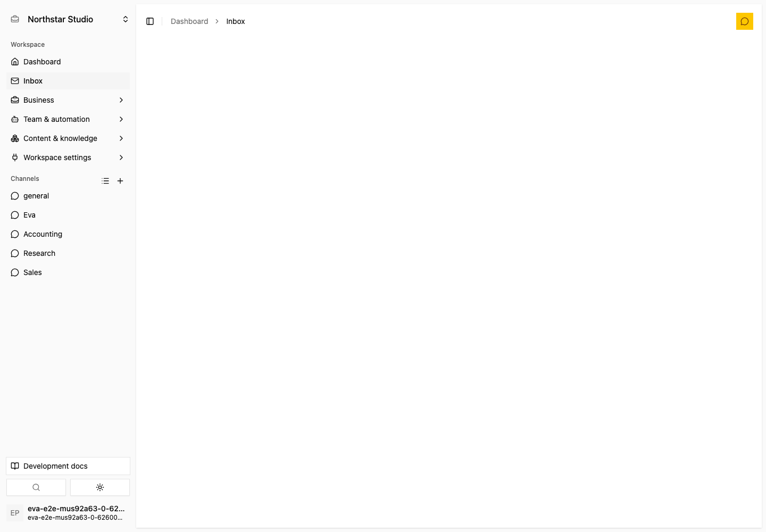Screen dimensions: 766x532
Task: Toggle light theme sun icon
Action: point(100,487)
